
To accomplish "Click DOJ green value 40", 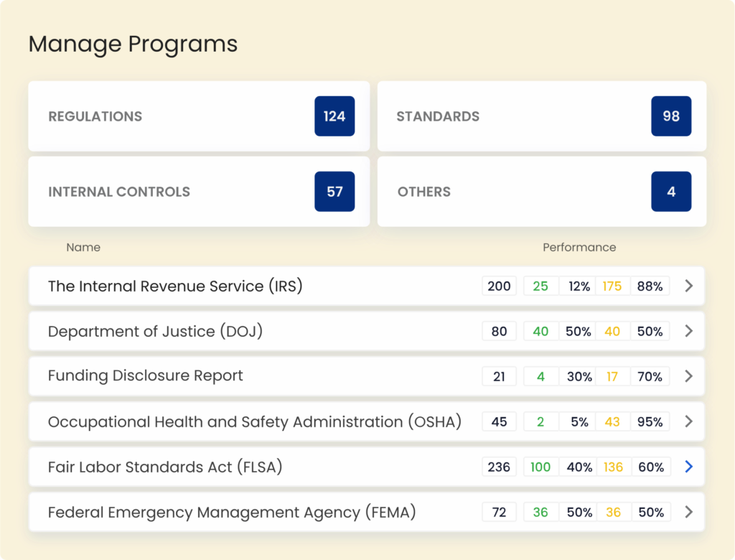I will tap(540, 331).
